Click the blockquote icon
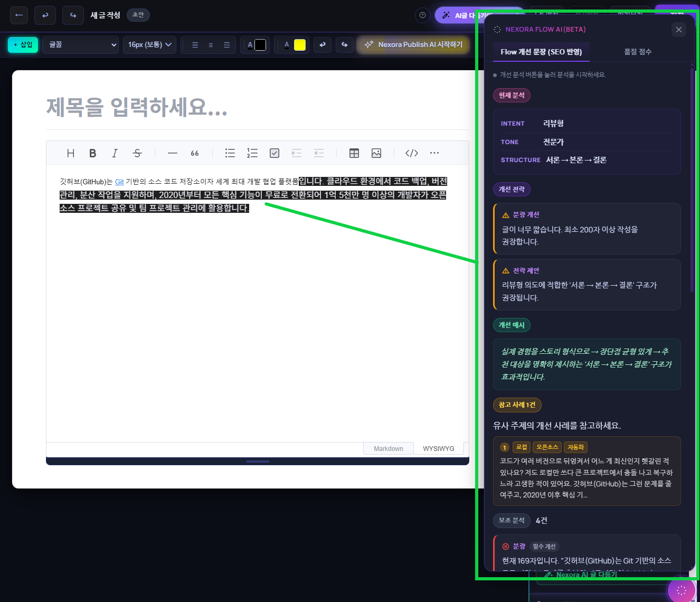The width and height of the screenshot is (700, 602). (x=195, y=153)
